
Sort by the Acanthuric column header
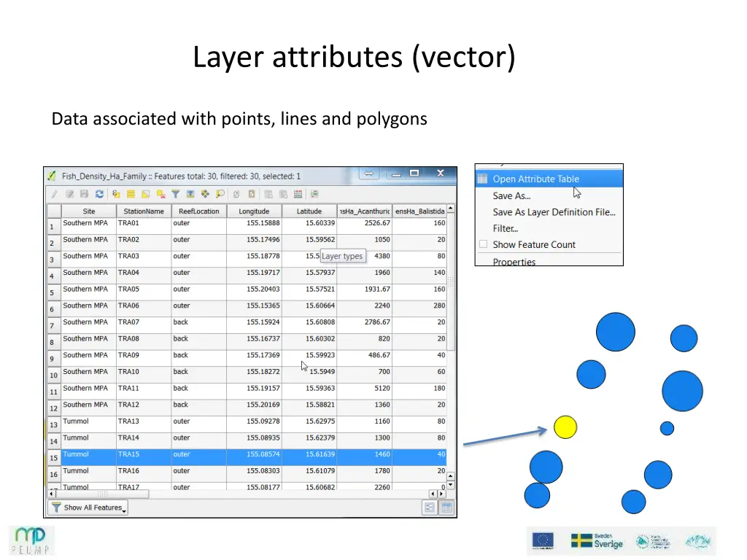point(365,211)
